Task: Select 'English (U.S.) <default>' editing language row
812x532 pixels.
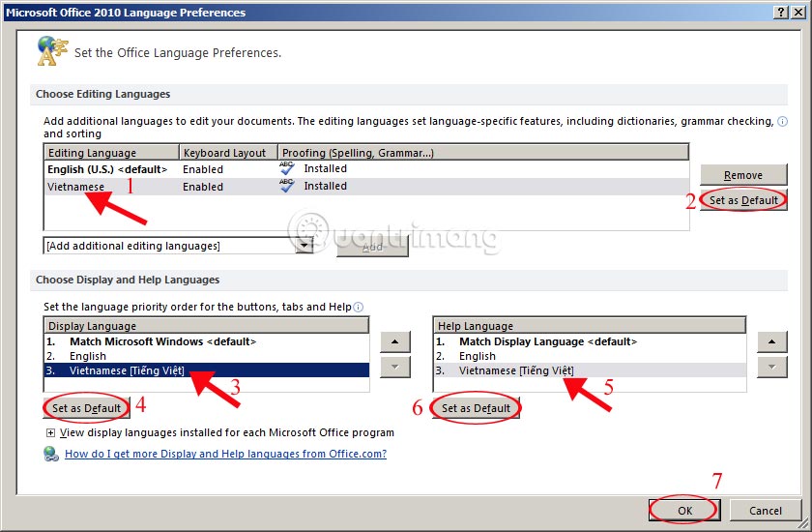Action: [x=366, y=169]
